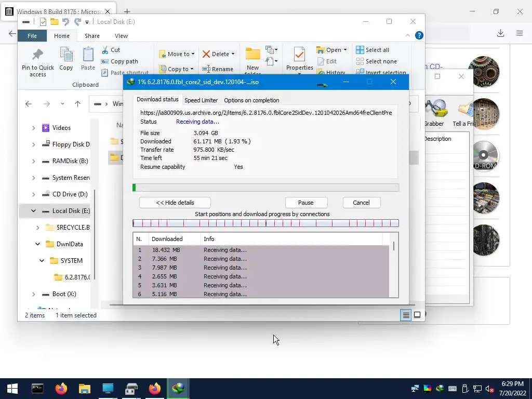
Task: Open the Windows Start button
Action: point(12,389)
